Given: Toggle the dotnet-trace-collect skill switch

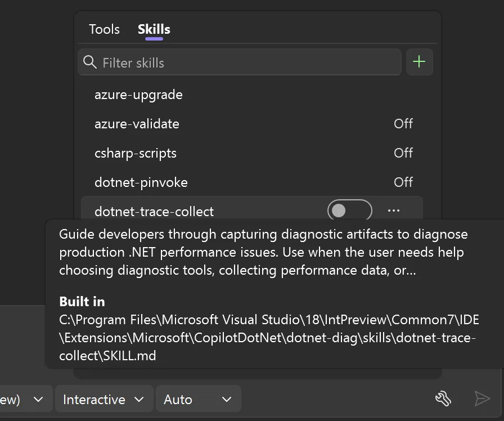Looking at the screenshot, I should point(350,210).
